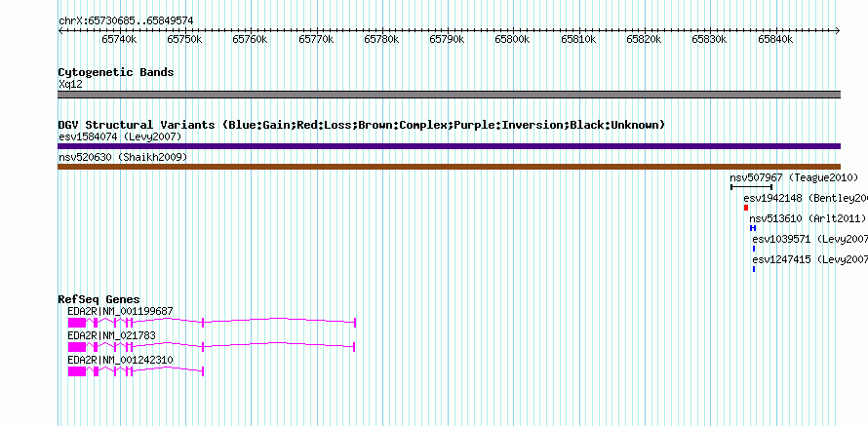Open the esv1247415 variant label
Screen dimensions: 868x426
[x=809, y=259]
